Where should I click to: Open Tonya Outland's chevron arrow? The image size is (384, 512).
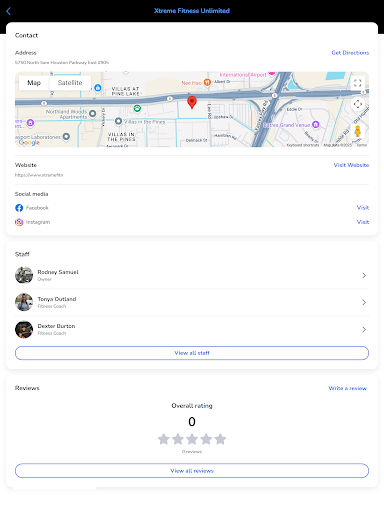pos(364,302)
